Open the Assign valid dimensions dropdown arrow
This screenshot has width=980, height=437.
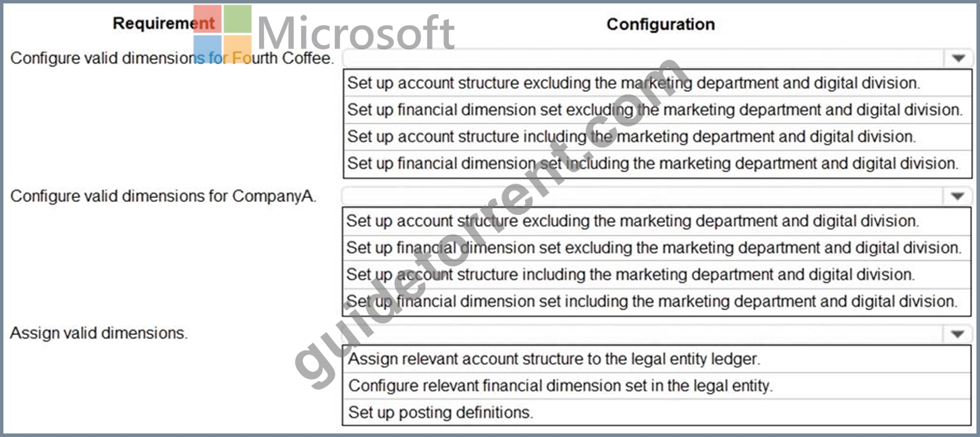(957, 334)
